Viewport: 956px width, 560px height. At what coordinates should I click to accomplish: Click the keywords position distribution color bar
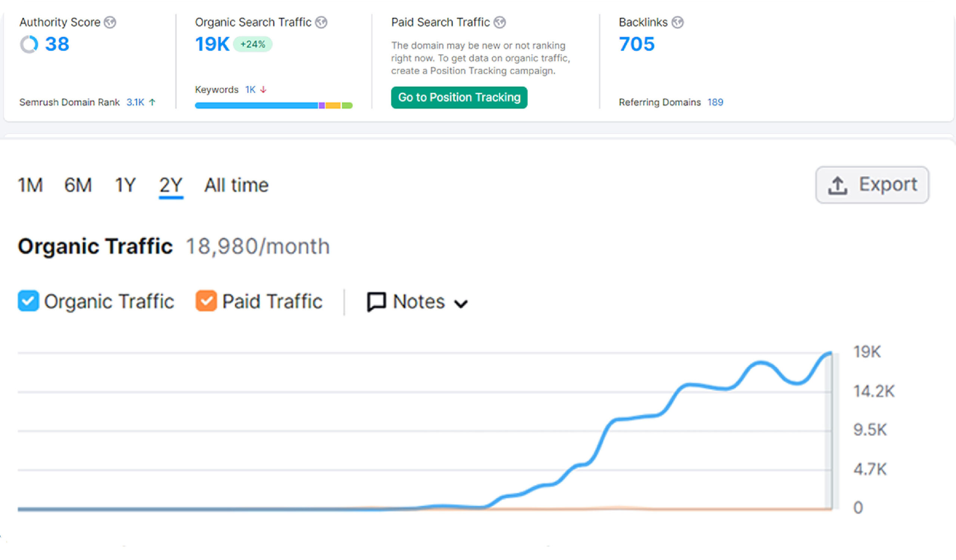273,105
